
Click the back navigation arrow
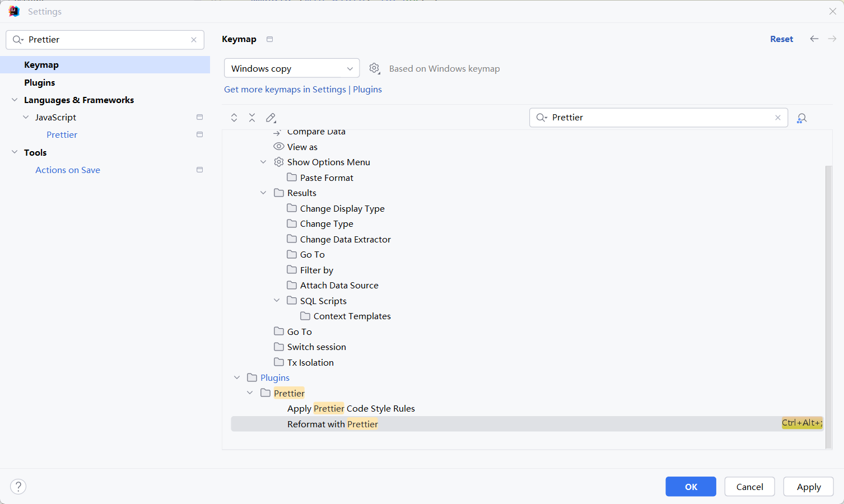click(814, 39)
